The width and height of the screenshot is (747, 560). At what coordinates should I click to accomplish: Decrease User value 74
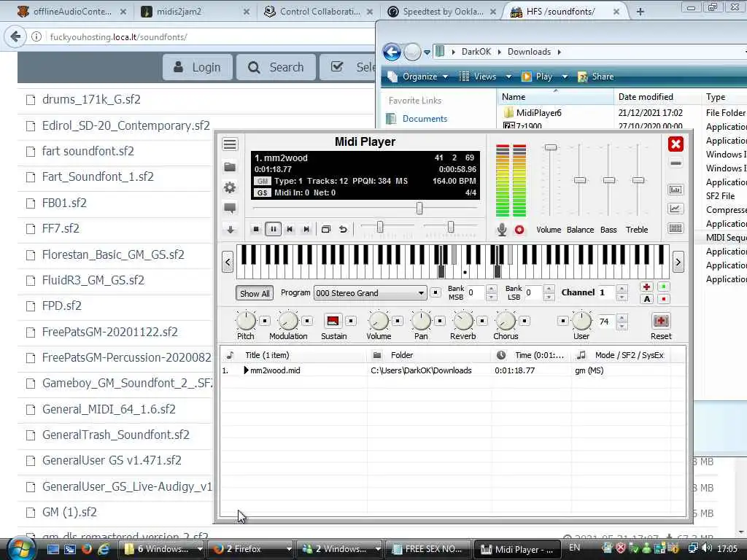point(622,326)
